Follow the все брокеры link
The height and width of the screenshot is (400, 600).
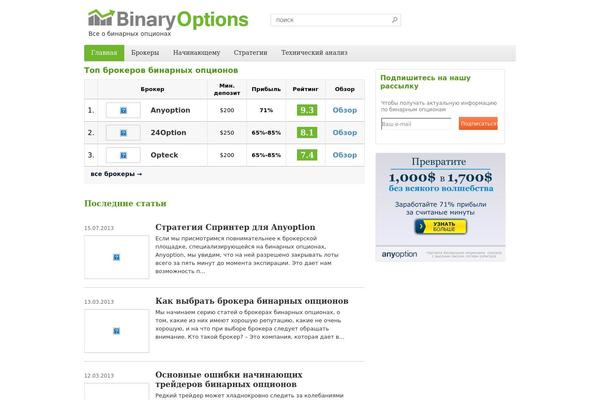pos(116,174)
